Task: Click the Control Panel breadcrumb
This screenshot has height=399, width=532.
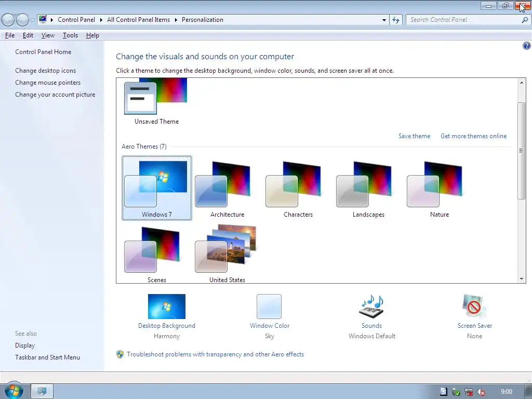Action: click(x=76, y=20)
